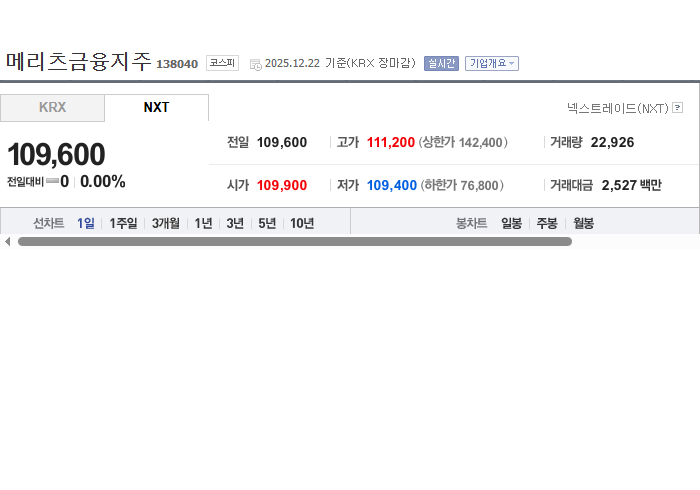Click the stock code 138040
The height and width of the screenshot is (490, 700).
tap(177, 64)
